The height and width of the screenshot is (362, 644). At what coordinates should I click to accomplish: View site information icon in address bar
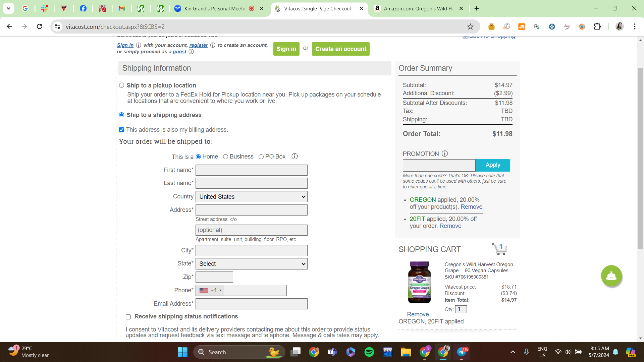tap(58, 26)
